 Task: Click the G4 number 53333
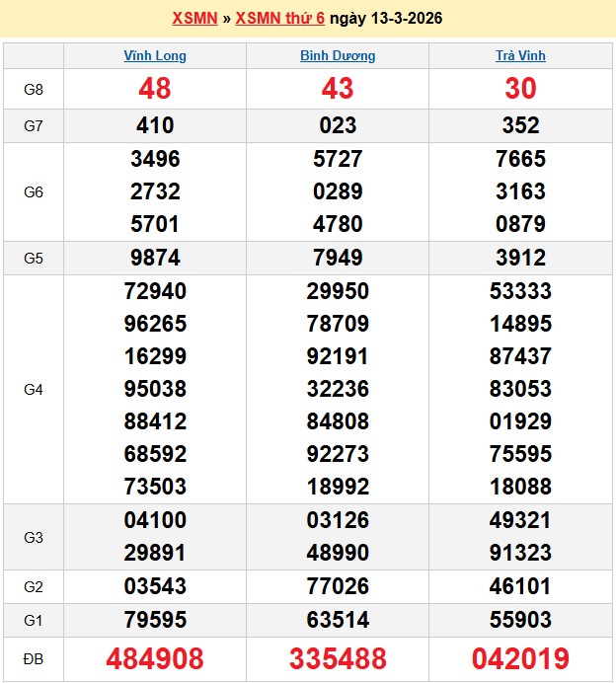pyautogui.click(x=520, y=292)
